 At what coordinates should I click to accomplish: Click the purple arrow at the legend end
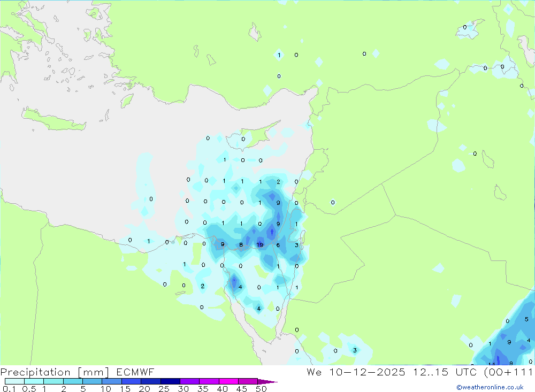pos(267,382)
